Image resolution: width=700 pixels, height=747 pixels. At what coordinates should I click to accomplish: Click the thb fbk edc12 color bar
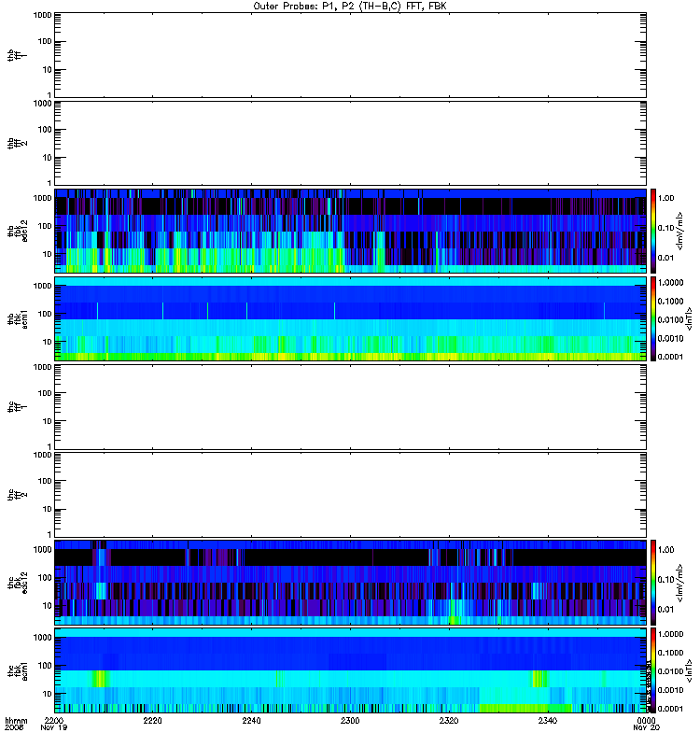pyautogui.click(x=653, y=231)
